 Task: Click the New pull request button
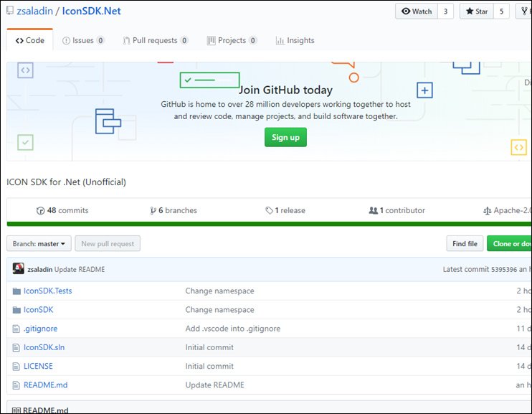pyautogui.click(x=108, y=243)
